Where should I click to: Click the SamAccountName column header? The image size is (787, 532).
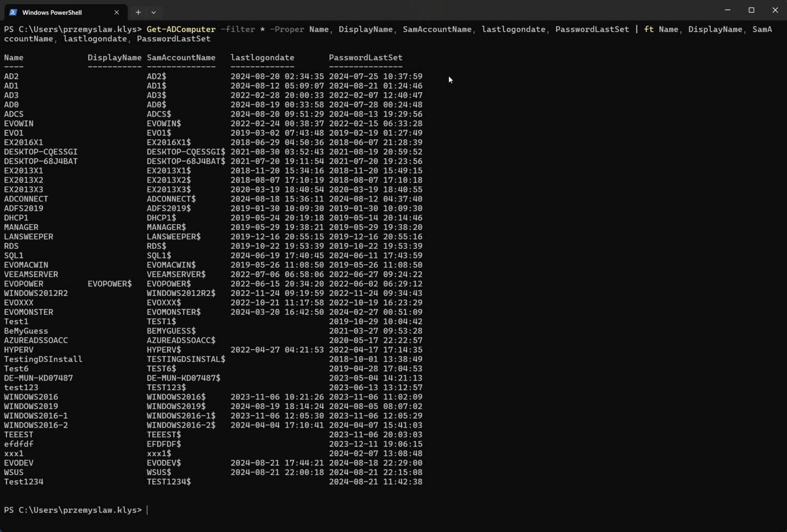(x=181, y=57)
